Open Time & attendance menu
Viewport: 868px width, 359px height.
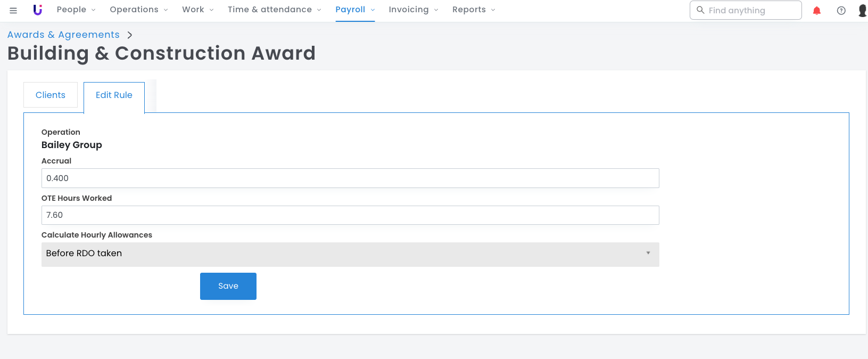(274, 10)
